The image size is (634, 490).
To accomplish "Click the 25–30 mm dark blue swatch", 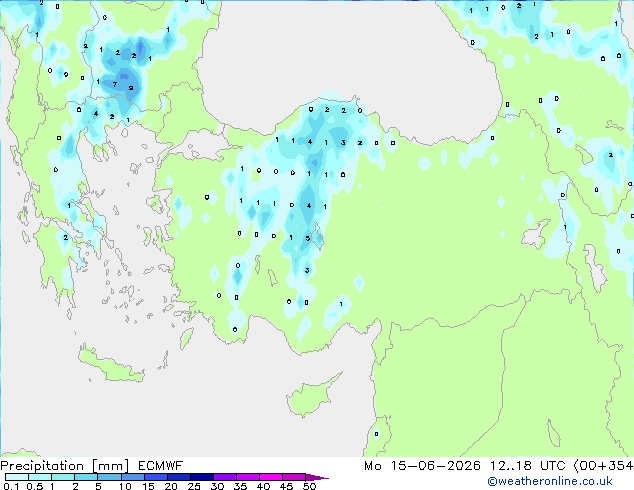I will click(x=202, y=477).
